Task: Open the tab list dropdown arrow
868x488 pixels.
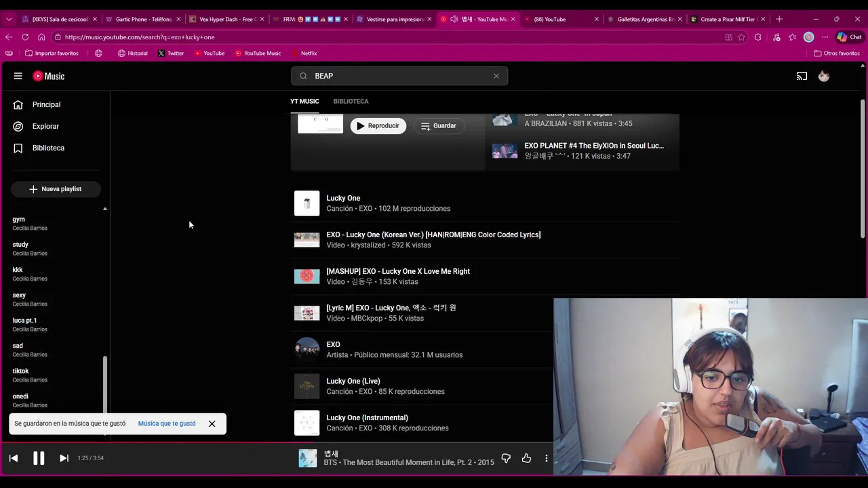Action: coord(9,19)
